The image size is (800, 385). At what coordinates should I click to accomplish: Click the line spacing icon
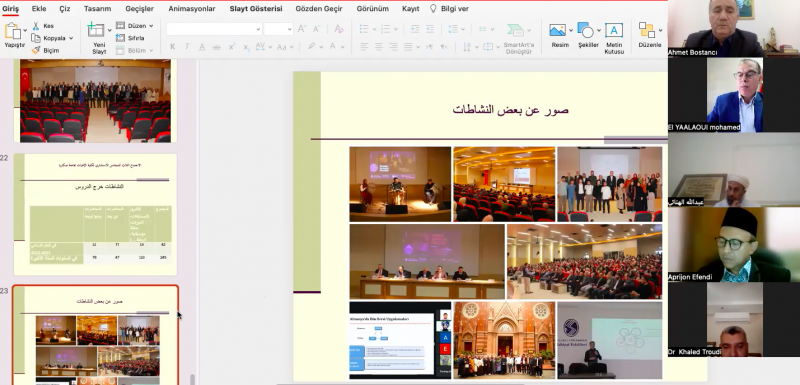[453, 29]
